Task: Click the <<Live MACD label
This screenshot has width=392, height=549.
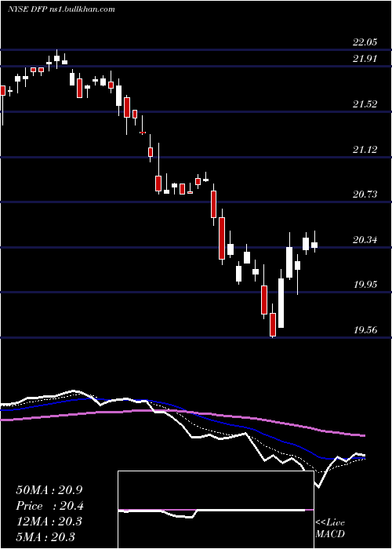Action: point(330,528)
